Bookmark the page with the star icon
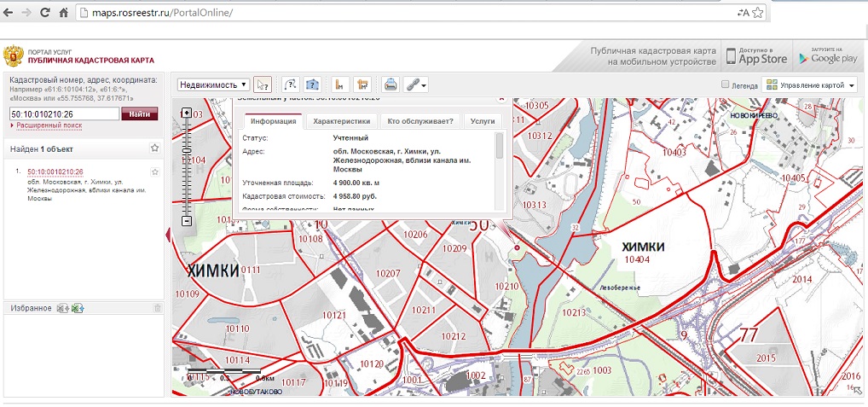Image resolution: width=868 pixels, height=407 pixels. (758, 13)
